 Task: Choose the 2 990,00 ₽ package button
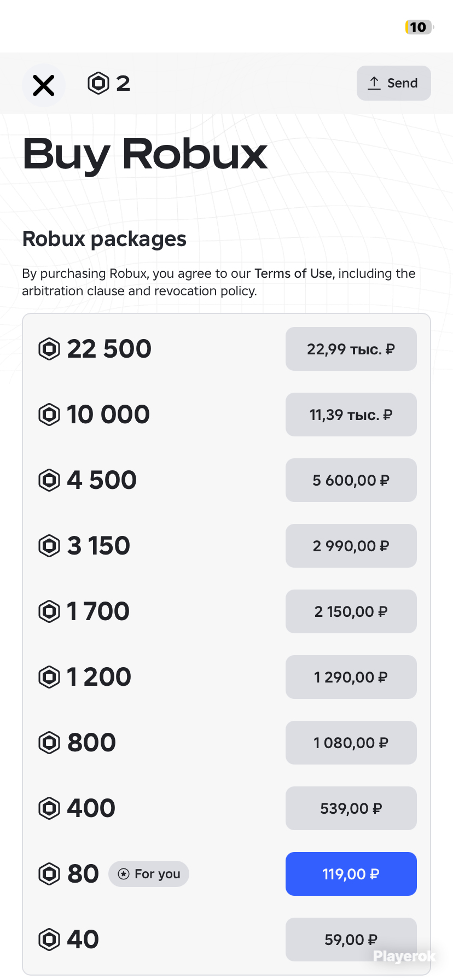point(351,546)
